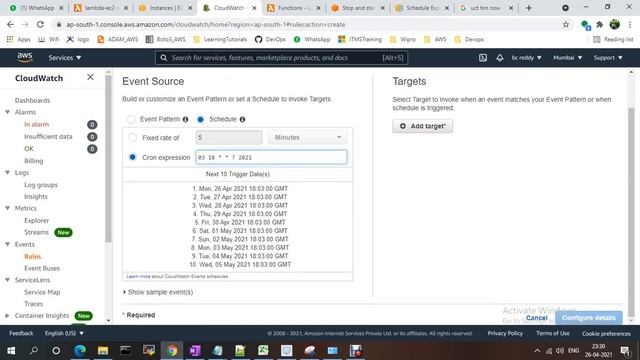Click the browser back arrow
Image resolution: width=640 pixels, height=360 pixels.
(x=11, y=24)
